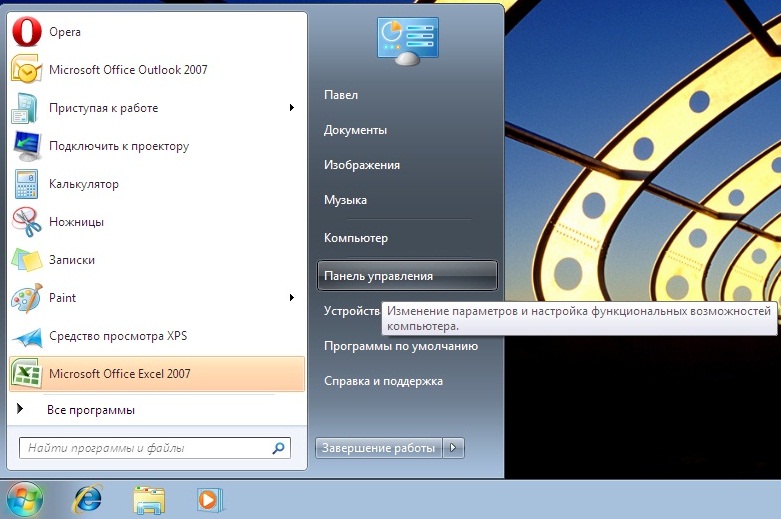Open the Opera browser icon

[x=24, y=32]
